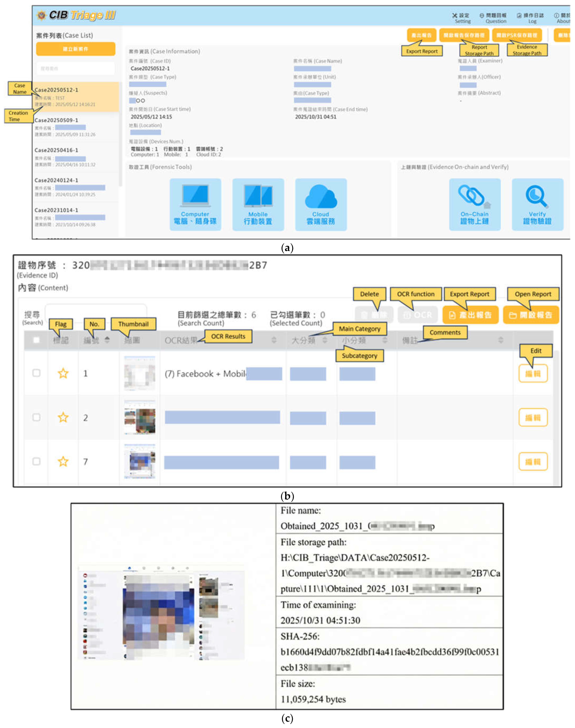Viewport: 575px width, 728px height.
Task: Open the Setting wrench icon
Action: (455, 15)
